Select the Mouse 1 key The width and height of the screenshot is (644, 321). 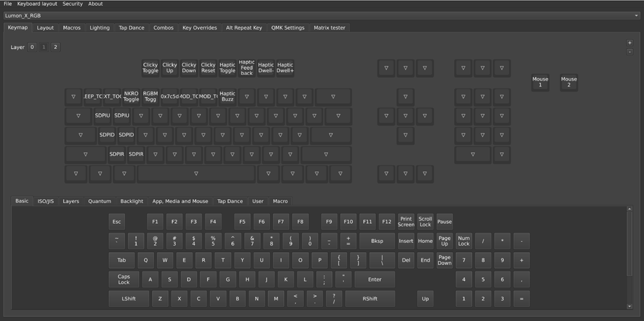coord(540,83)
